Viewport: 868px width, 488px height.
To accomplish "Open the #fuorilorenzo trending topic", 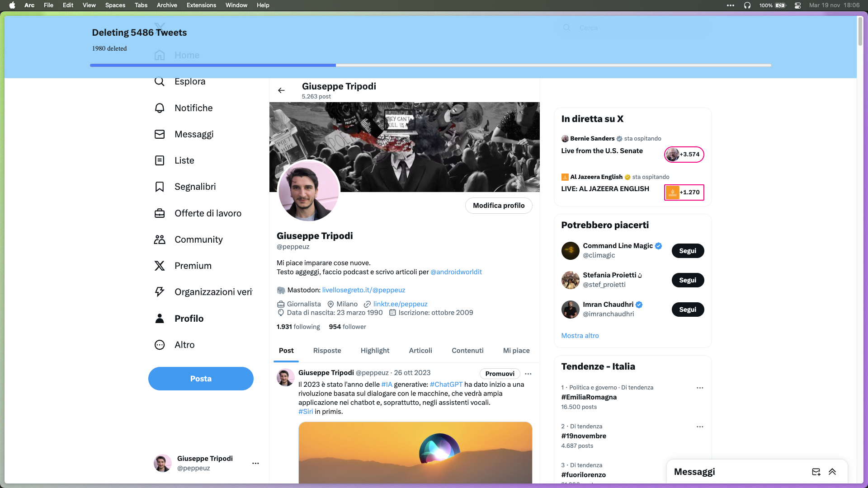I will [x=583, y=475].
